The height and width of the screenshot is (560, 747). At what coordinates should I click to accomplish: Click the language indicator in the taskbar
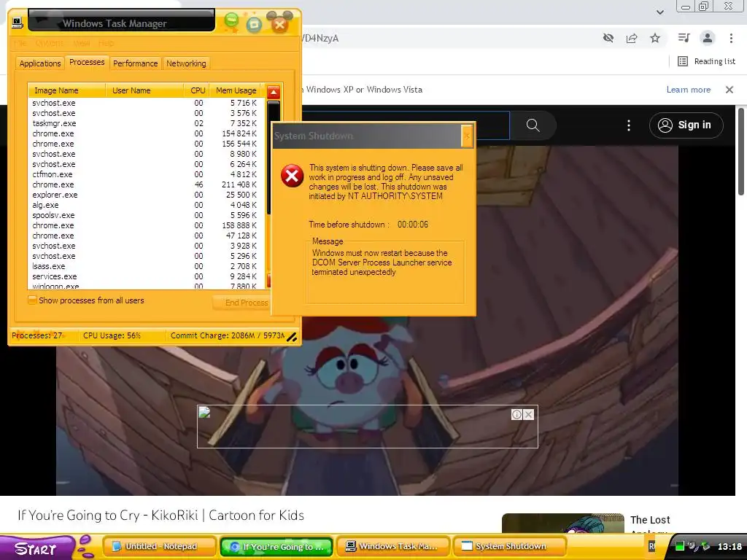point(651,547)
